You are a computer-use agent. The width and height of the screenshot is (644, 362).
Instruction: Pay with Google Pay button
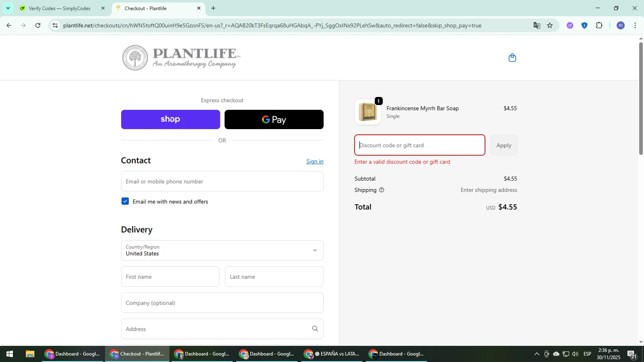pyautogui.click(x=274, y=119)
